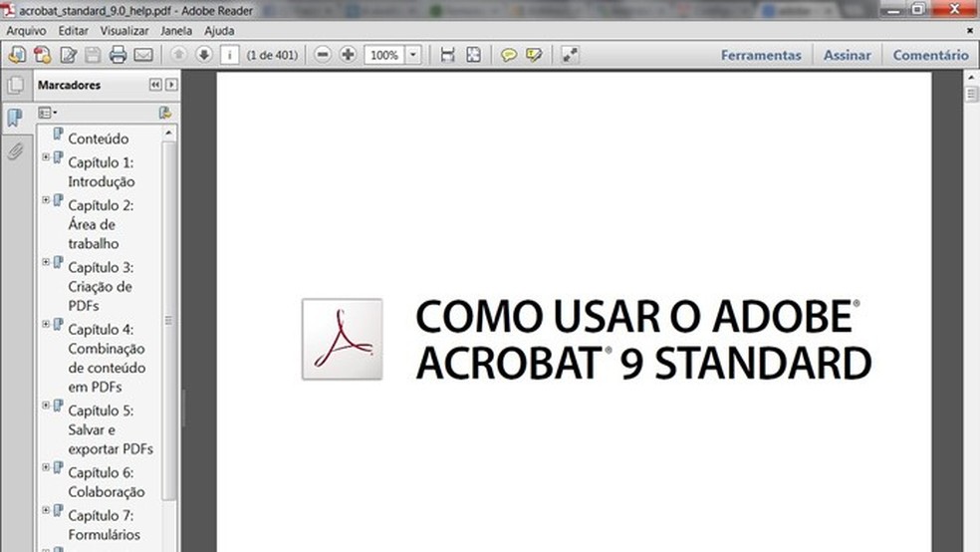
Task: Go to previous page with up arrow
Action: [178, 55]
